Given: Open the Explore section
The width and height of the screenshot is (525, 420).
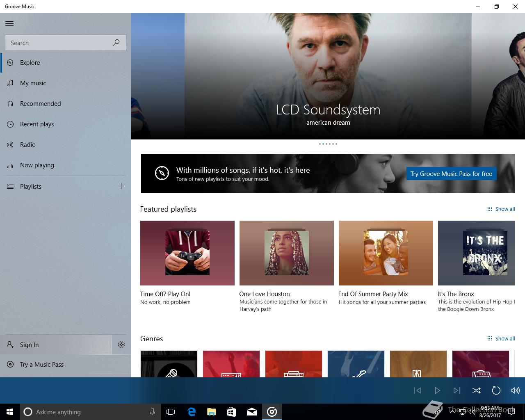Looking at the screenshot, I should point(66,63).
